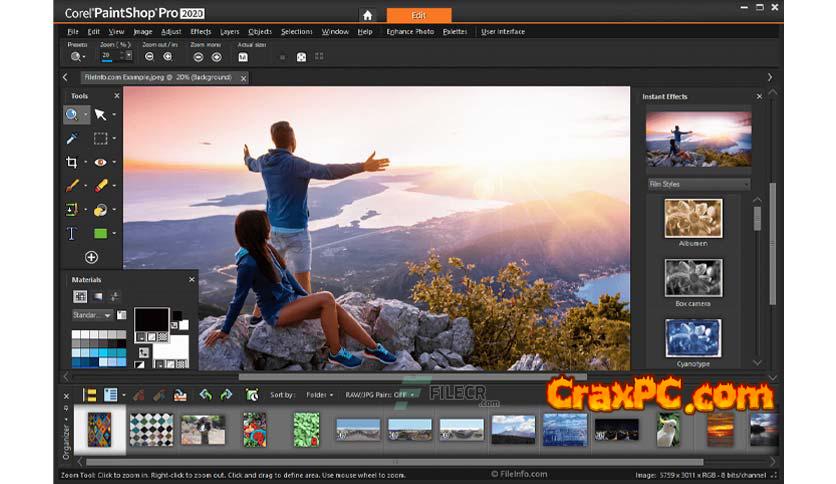Click the Home tab icon
The width and height of the screenshot is (836, 484).
click(x=368, y=15)
